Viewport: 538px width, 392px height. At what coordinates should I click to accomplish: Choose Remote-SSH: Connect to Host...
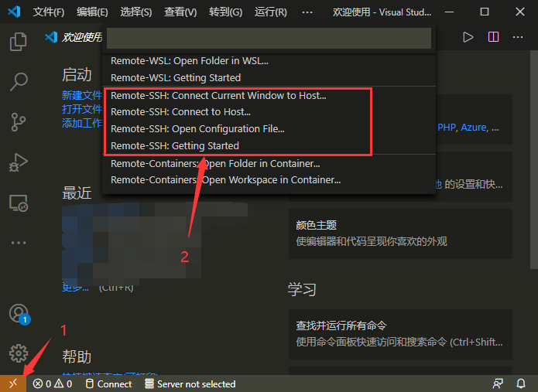[269, 112]
